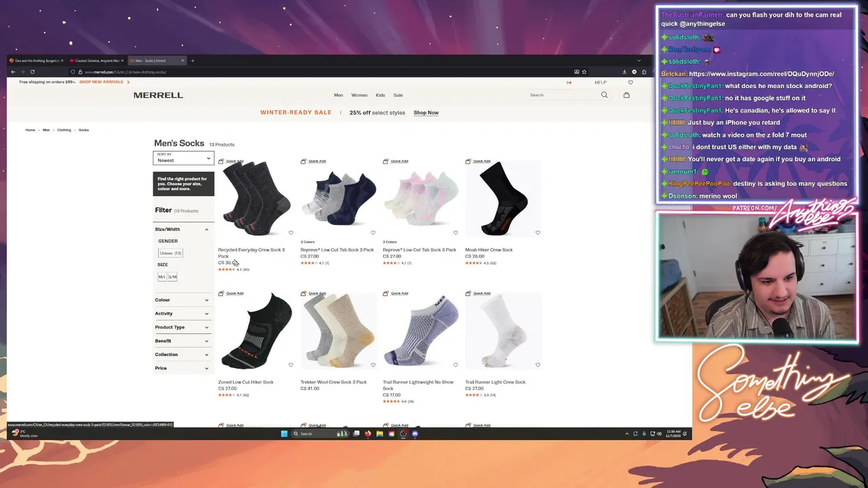Select the S/M size filter
Image resolution: width=868 pixels, height=488 pixels.
(x=172, y=277)
